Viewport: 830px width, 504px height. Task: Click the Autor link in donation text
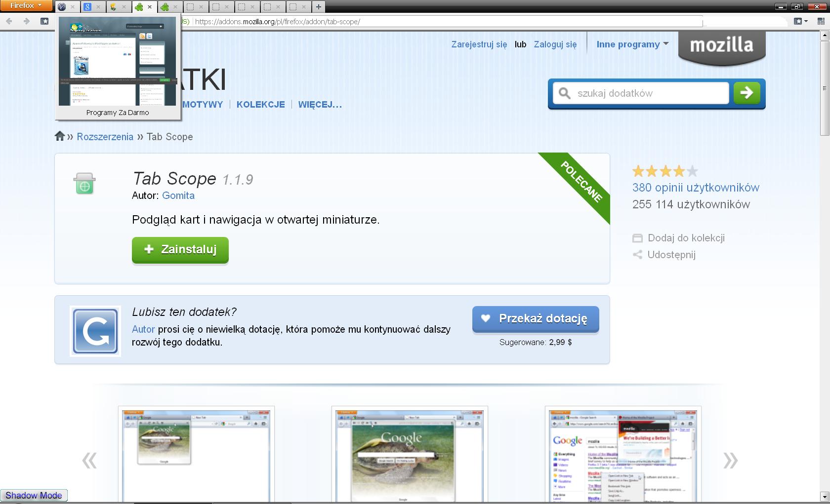click(x=143, y=329)
